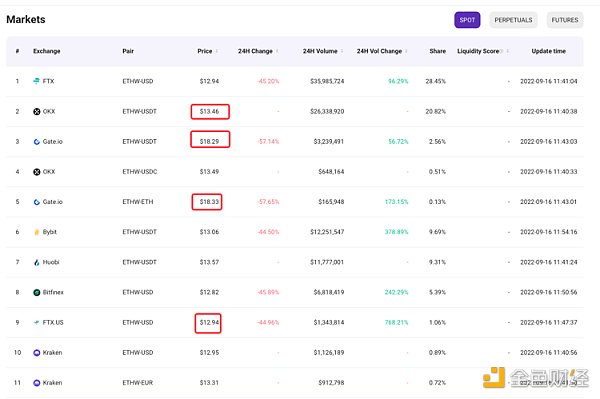This screenshot has height=399, width=600.
Task: Sort by 24H Vol Change using its arrow
Action: (406, 51)
